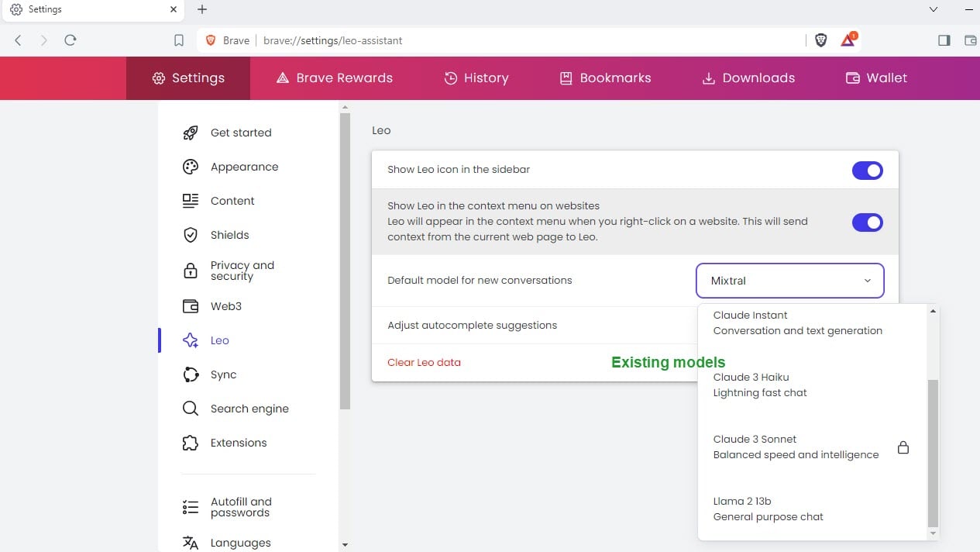Open Appearance settings via the palette icon
Screen dimensions: 980x552
point(191,167)
